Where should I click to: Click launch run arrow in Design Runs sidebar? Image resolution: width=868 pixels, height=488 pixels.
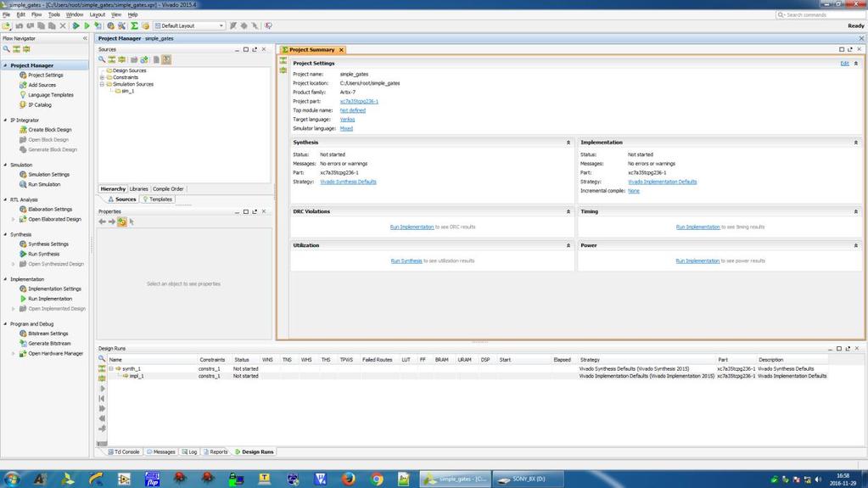102,389
